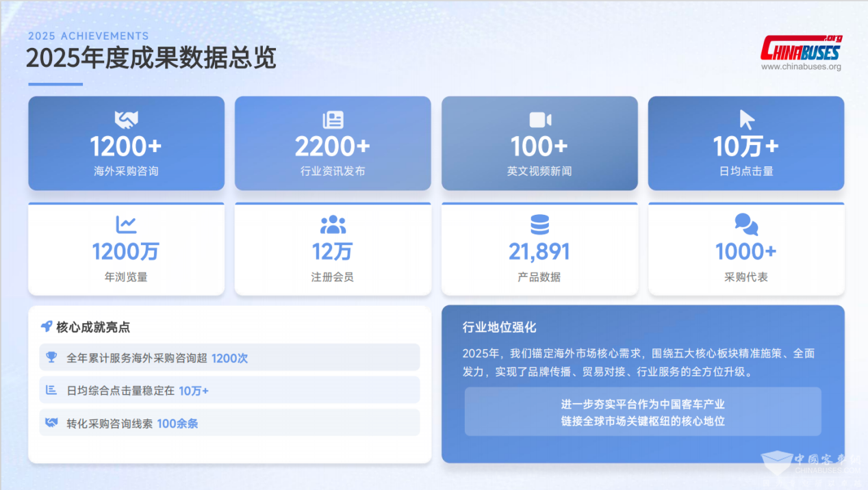Click the handshake icon beside 转化采购咨询线索
868x490 pixels.
pyautogui.click(x=51, y=423)
